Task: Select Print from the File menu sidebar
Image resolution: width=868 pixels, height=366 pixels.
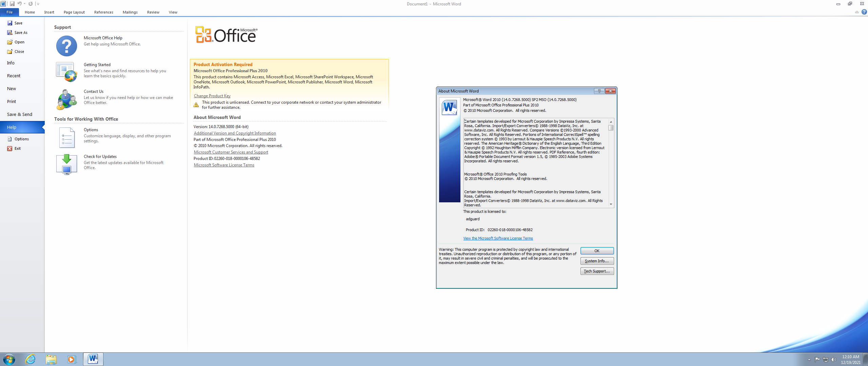Action: [12, 101]
